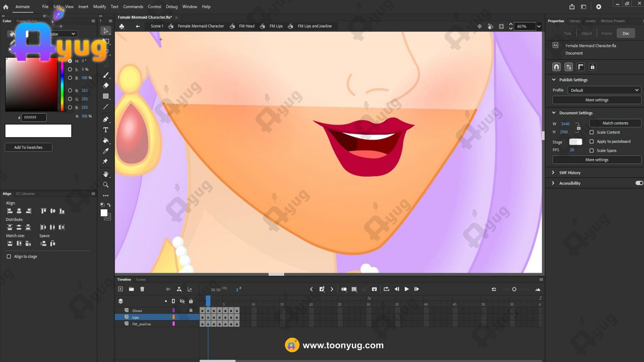Click the Selection arrow tool
This screenshot has height=362, width=644.
pyautogui.click(x=105, y=31)
